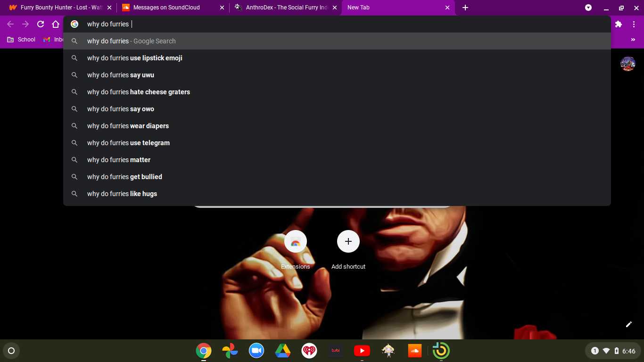The width and height of the screenshot is (644, 362).
Task: Open YouTube from the shelf
Action: click(362, 351)
